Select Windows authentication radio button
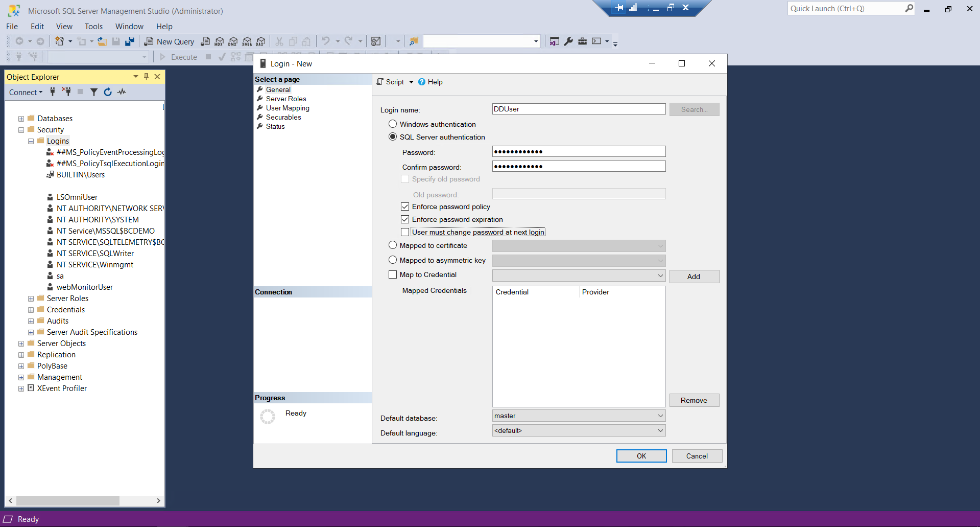Image resolution: width=980 pixels, height=527 pixels. click(x=393, y=124)
